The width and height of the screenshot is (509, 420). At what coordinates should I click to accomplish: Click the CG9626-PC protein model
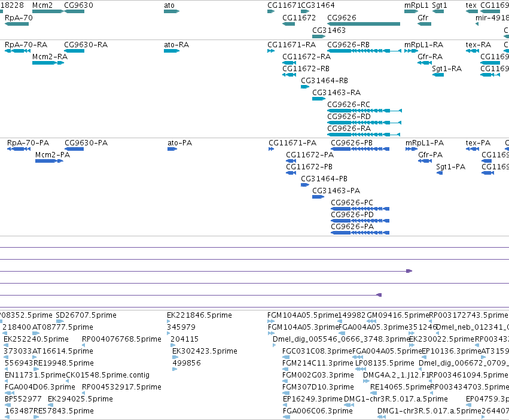[360, 209]
